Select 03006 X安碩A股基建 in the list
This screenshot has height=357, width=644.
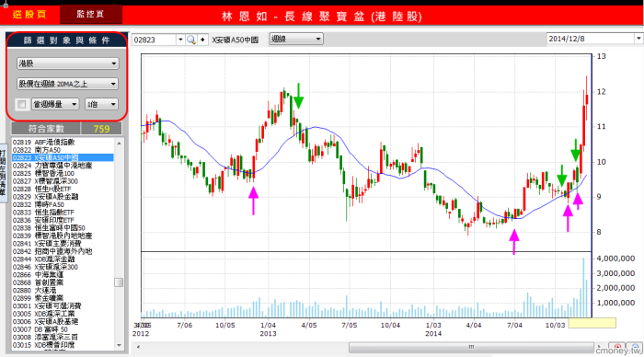click(63, 322)
